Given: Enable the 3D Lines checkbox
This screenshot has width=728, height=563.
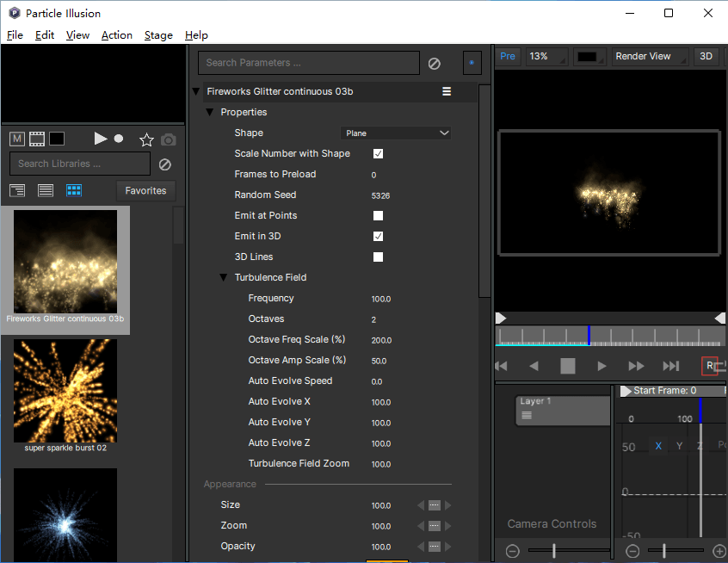Looking at the screenshot, I should point(378,257).
